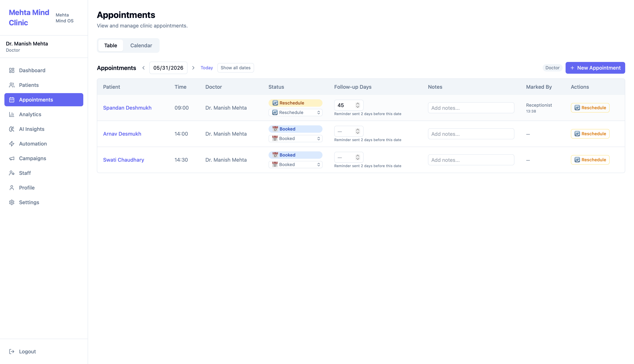
Task: Click Add notes field for Spandan Deshmukh
Action: click(x=471, y=108)
